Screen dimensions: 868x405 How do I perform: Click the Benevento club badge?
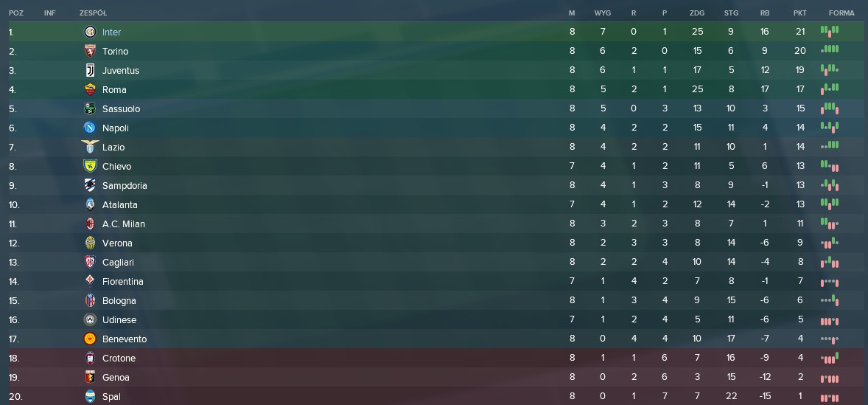click(x=90, y=339)
